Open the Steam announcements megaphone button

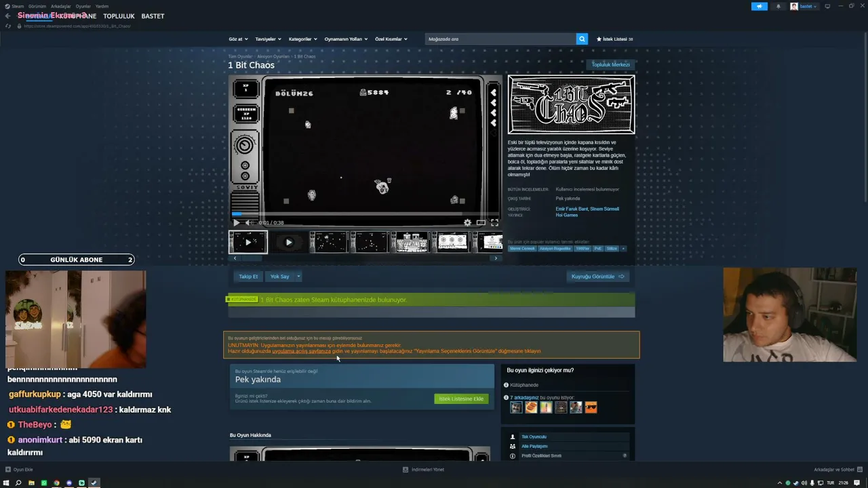(x=759, y=6)
